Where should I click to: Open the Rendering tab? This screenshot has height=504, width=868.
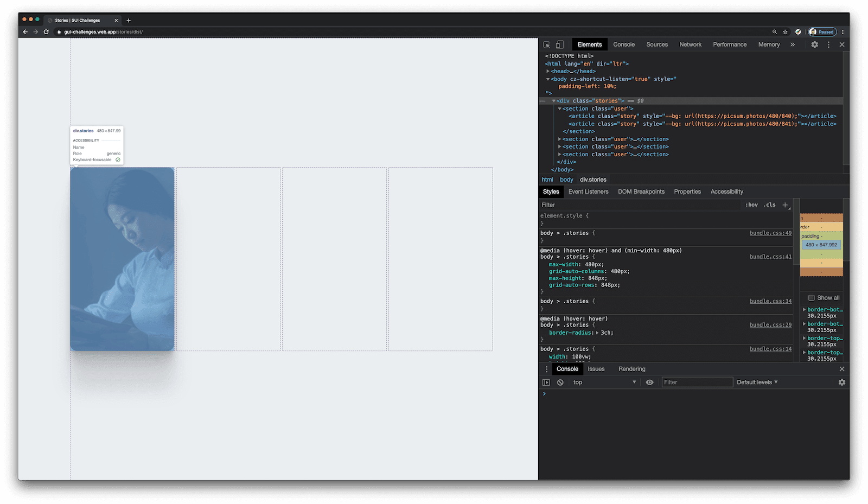point(631,369)
